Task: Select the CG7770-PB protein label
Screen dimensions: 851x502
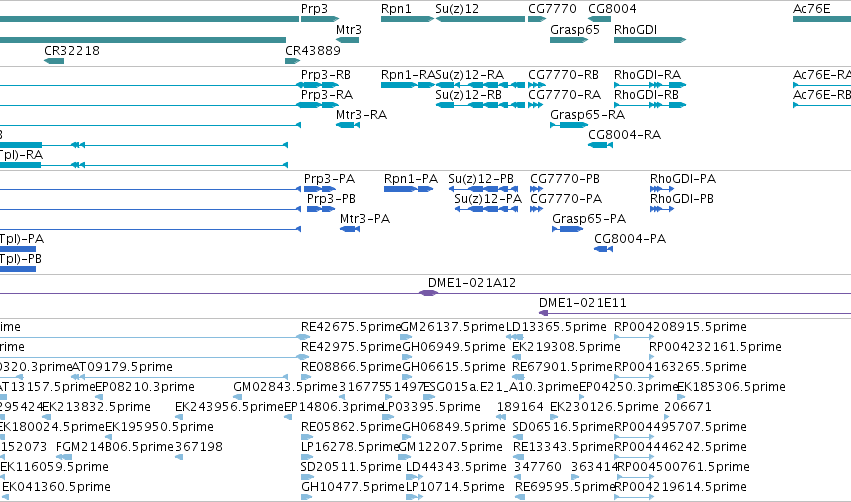Action: point(564,179)
